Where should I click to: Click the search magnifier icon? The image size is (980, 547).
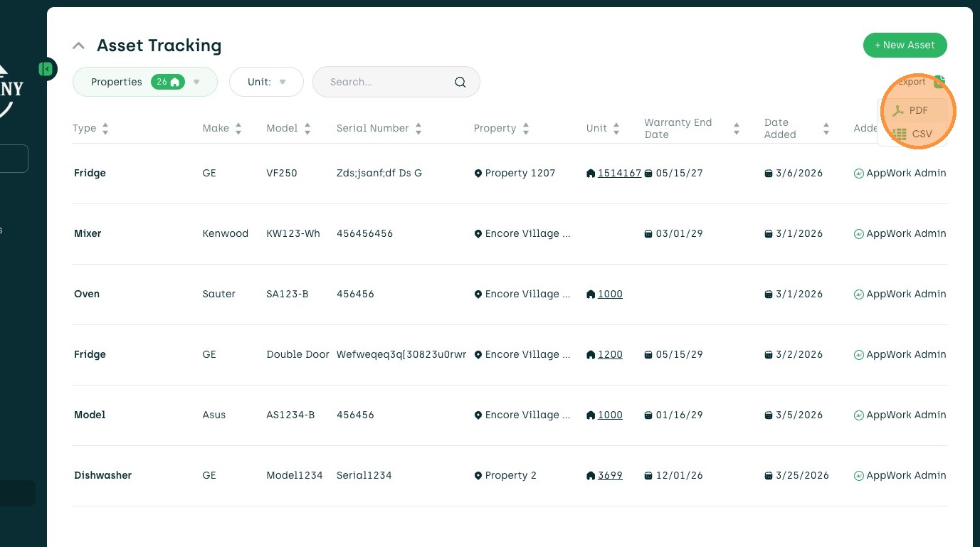coord(460,82)
